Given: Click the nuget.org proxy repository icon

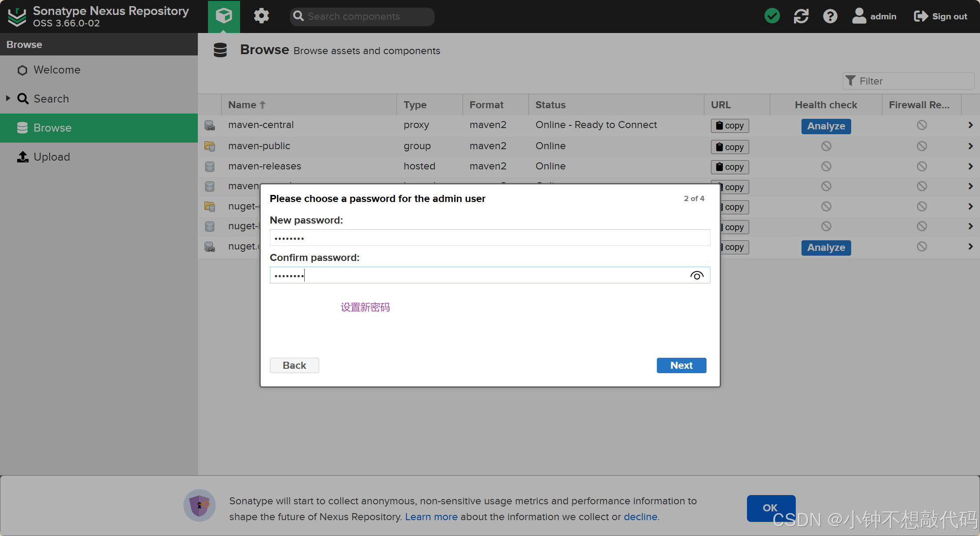Looking at the screenshot, I should click(210, 247).
